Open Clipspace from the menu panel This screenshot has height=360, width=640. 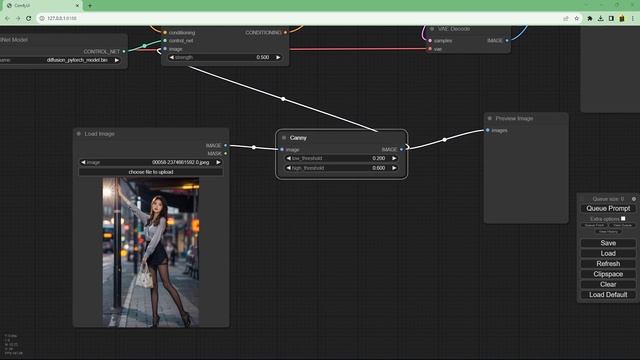(x=608, y=274)
